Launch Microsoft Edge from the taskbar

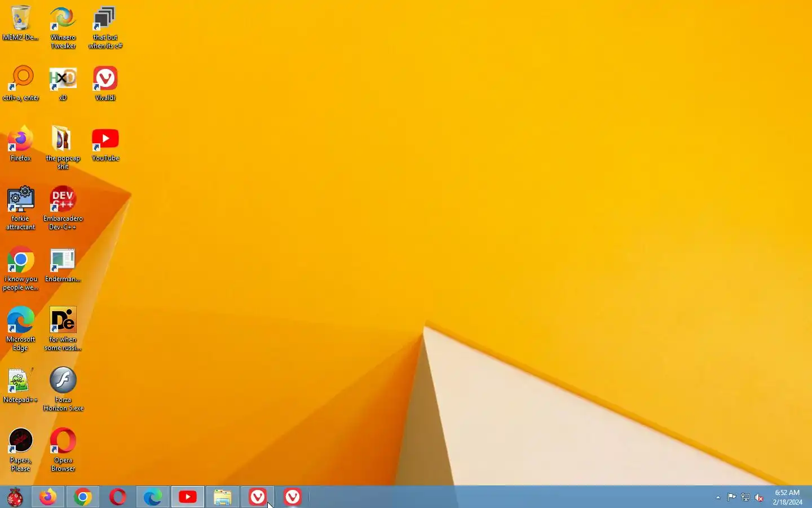tap(153, 497)
